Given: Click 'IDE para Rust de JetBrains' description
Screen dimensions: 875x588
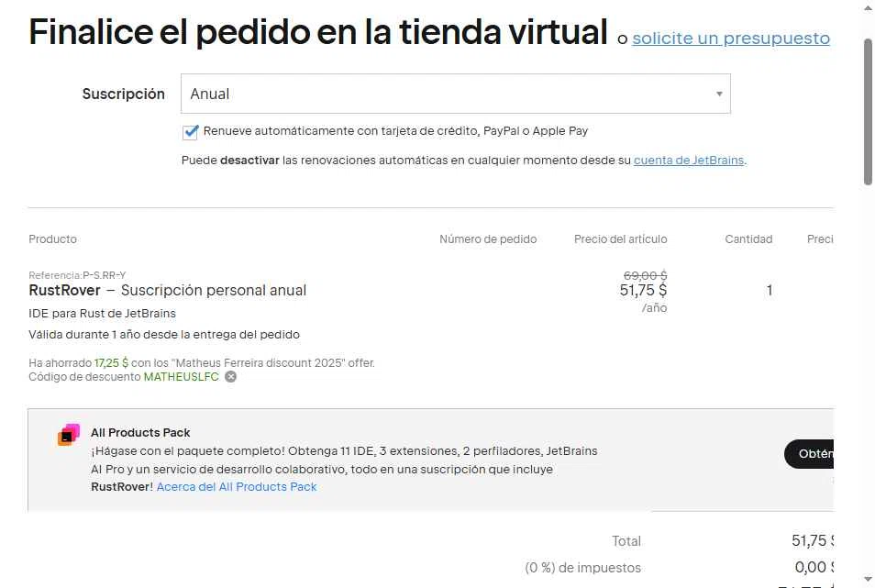Looking at the screenshot, I should tap(102, 314).
